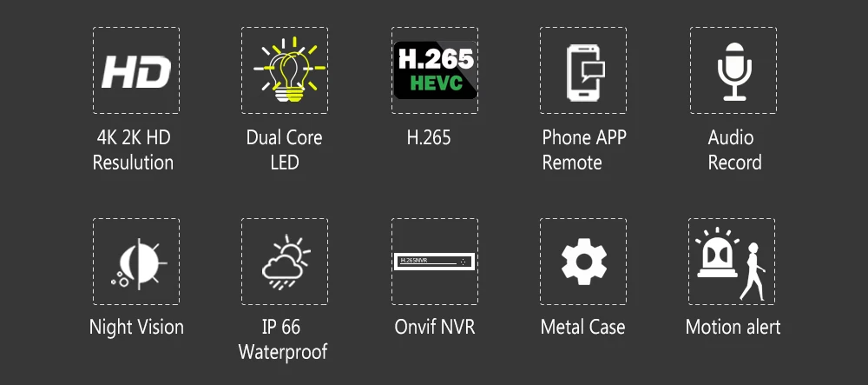
Task: Select the Motion alert siren icon
Action: pos(717,252)
